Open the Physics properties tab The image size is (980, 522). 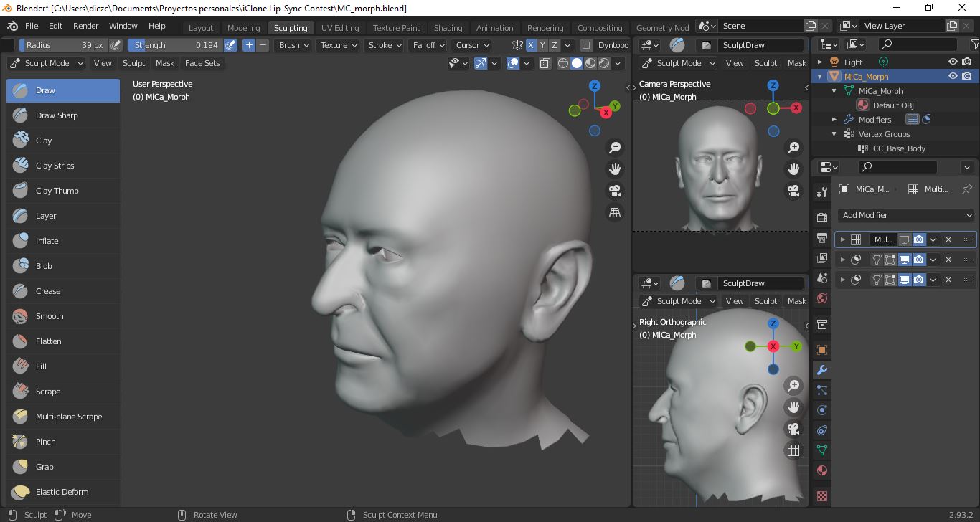coord(822,410)
